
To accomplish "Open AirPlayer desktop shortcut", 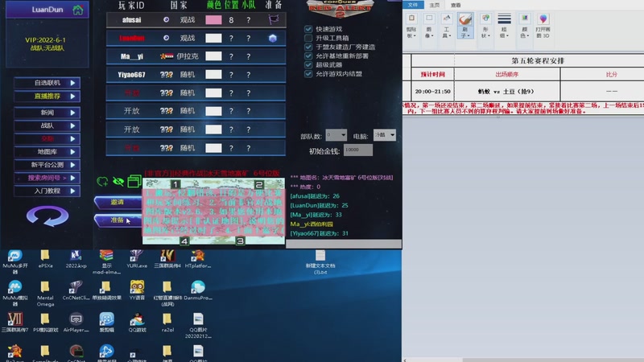I will point(76,323).
